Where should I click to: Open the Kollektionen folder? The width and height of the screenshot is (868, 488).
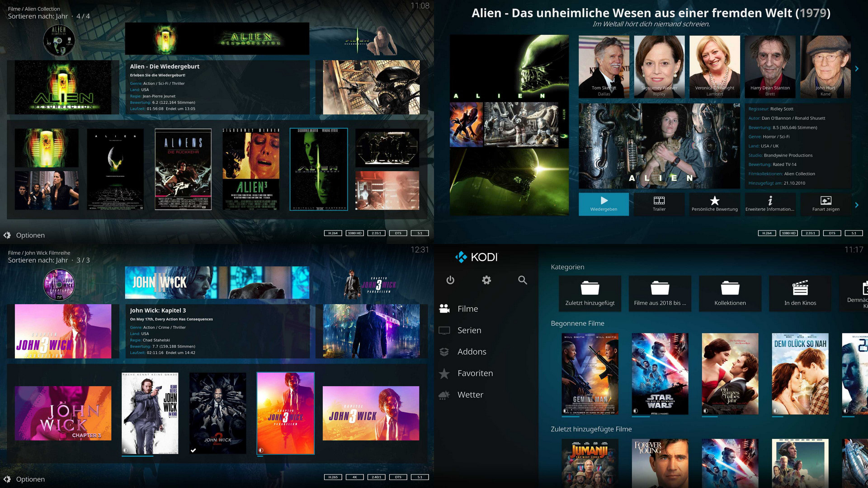730,293
